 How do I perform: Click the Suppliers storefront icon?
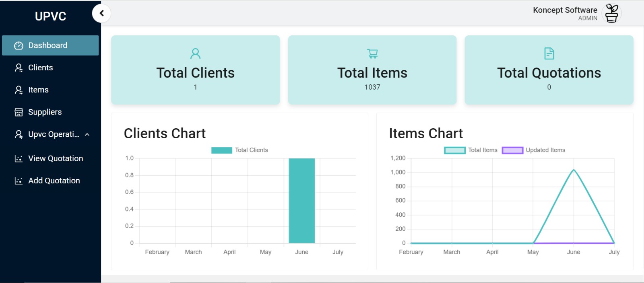19,112
